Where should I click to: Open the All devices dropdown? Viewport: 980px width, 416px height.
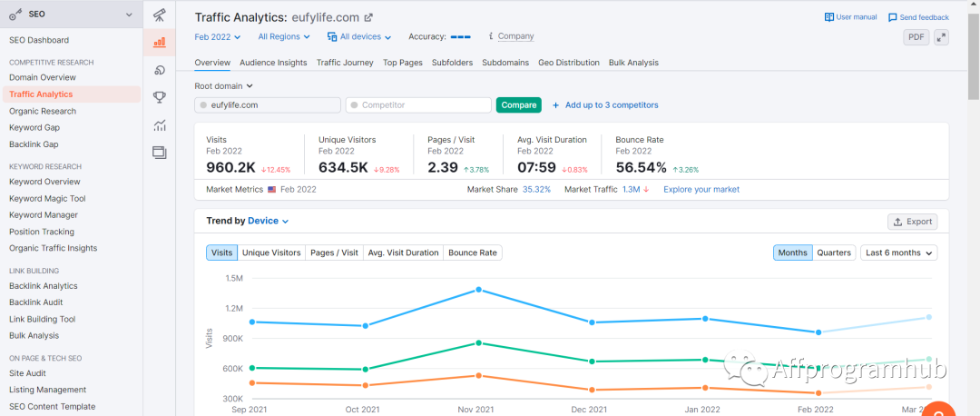pos(359,37)
